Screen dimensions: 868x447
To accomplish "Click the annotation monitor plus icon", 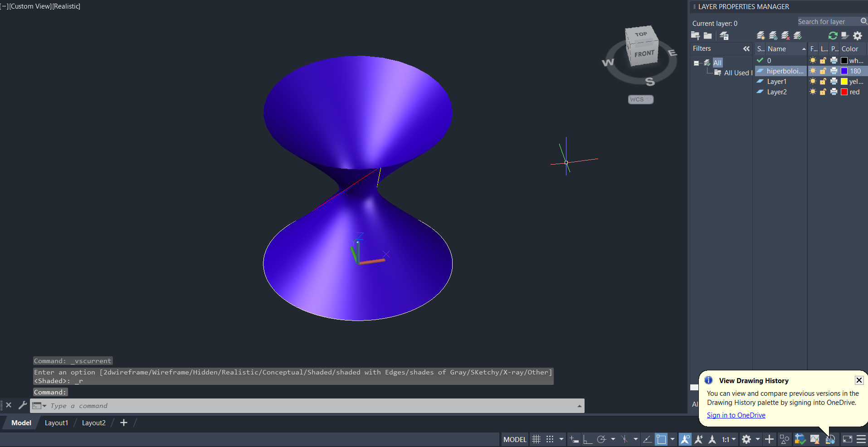I will click(769, 439).
